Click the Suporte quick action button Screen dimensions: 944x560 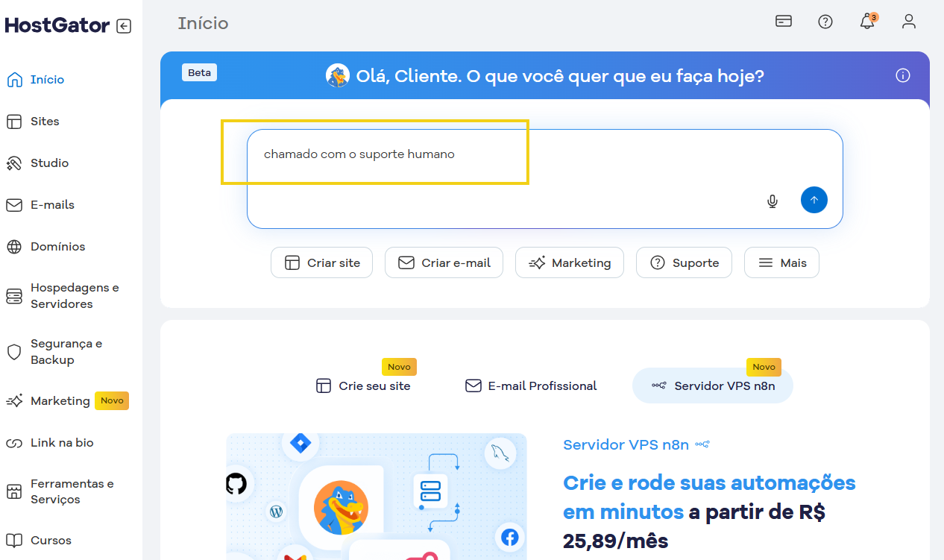684,262
